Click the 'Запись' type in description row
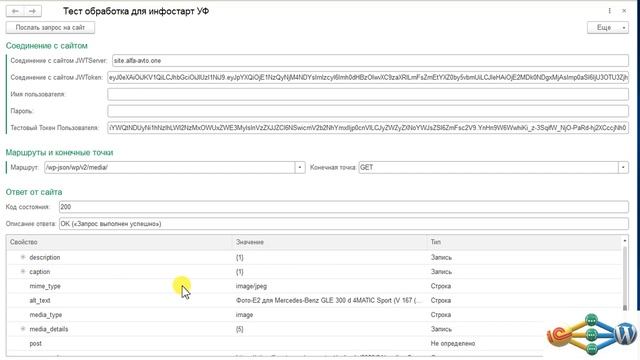Screen dimensions: 640x360 441,257
